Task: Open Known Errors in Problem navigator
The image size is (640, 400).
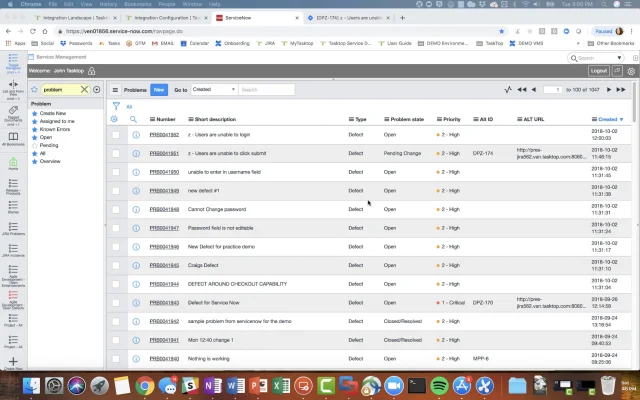Action: 55,129
